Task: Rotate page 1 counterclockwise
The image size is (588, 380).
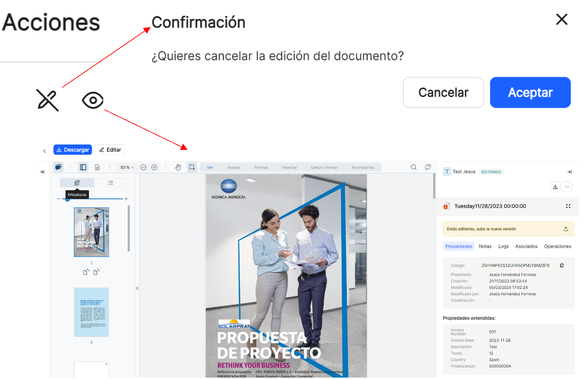Action: (x=86, y=272)
